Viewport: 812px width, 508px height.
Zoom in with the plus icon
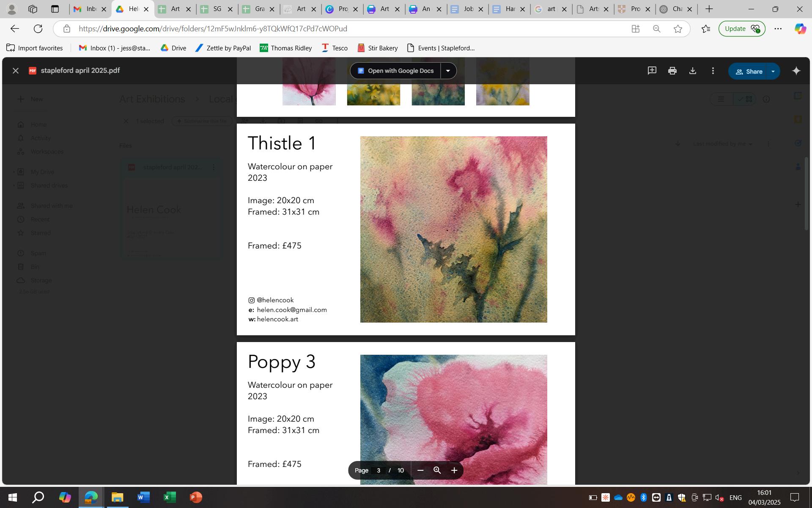click(x=454, y=470)
